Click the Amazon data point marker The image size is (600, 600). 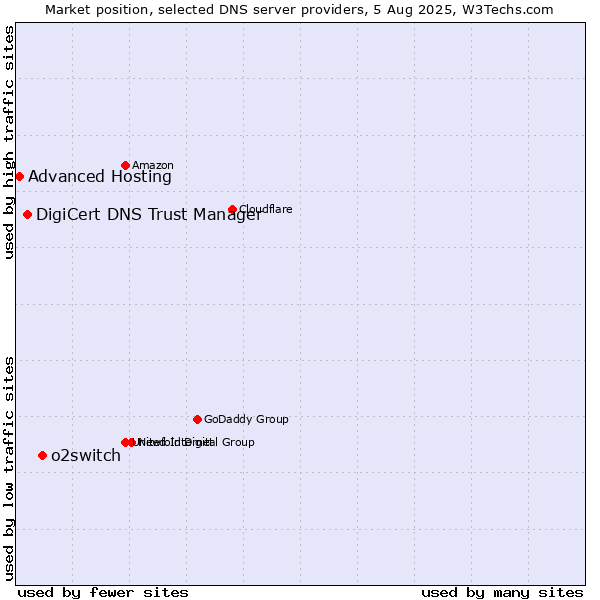(x=125, y=165)
